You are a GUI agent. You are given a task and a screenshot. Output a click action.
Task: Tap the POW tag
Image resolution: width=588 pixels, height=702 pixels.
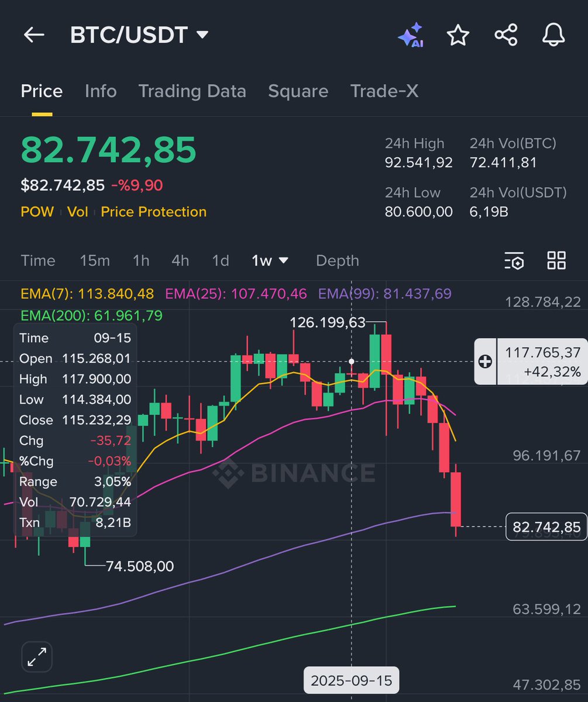pos(37,212)
